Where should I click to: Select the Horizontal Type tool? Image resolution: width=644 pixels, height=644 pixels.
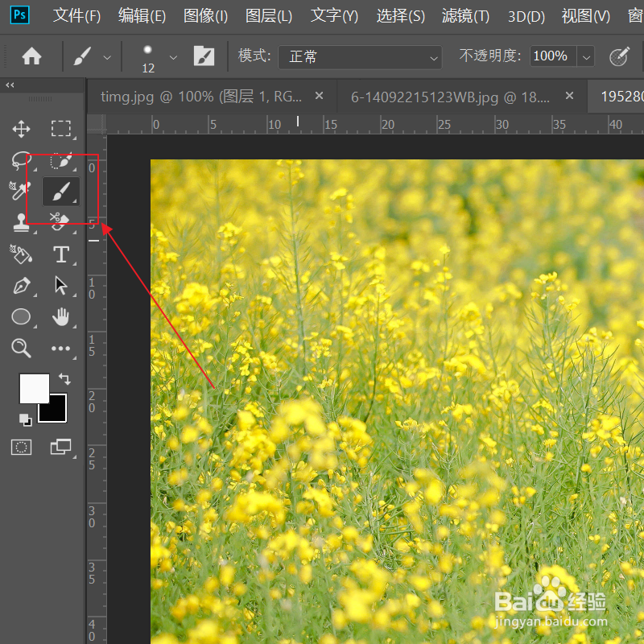tap(61, 254)
